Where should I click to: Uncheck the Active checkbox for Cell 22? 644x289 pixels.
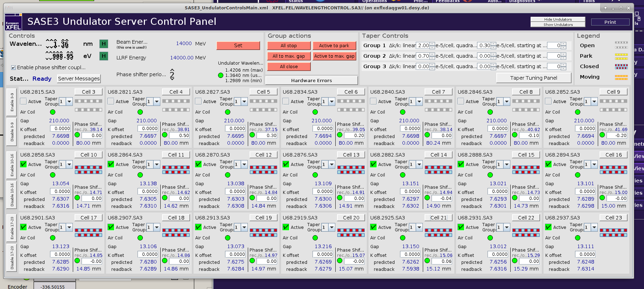(x=461, y=227)
